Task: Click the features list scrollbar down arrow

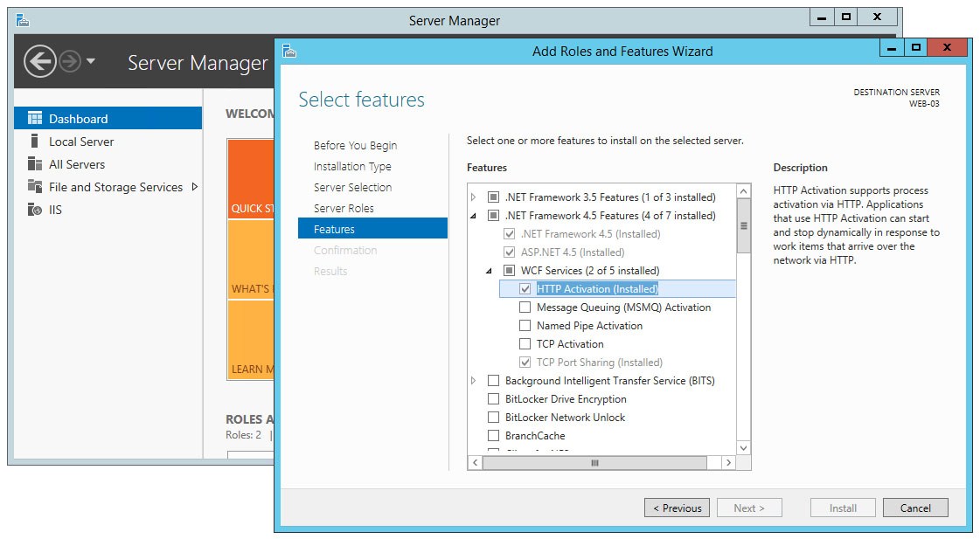Action: (742, 447)
